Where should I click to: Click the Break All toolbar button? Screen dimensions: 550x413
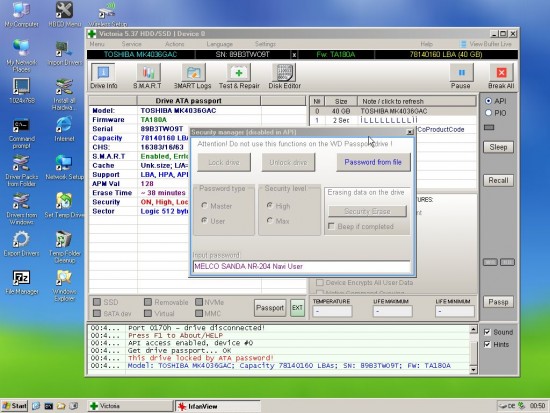tap(501, 76)
